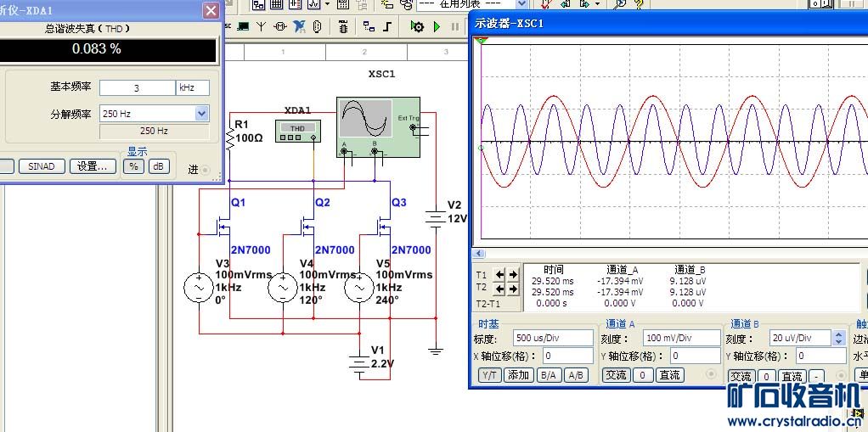This screenshot has width=868, height=432.
Task: Set Channel A coupling to 交流 (AC)
Action: click(x=616, y=375)
